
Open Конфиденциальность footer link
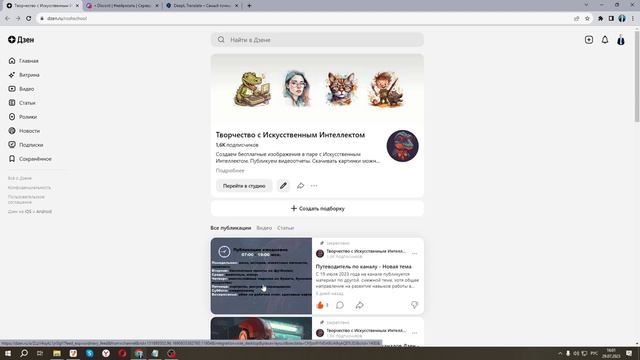29,188
